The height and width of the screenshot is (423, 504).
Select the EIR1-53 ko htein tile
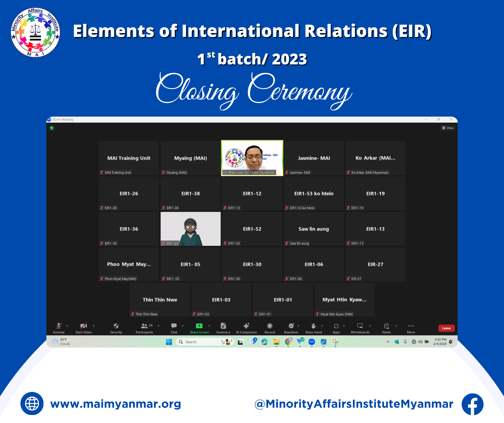314,194
